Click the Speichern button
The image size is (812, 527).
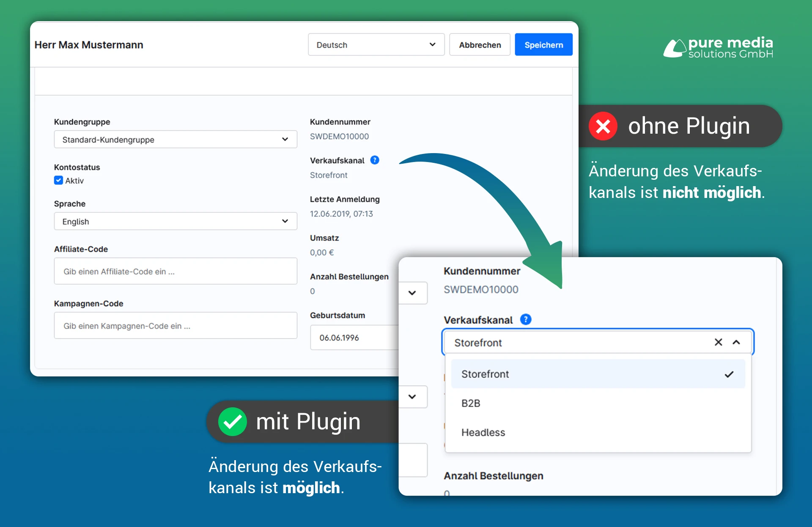click(543, 44)
